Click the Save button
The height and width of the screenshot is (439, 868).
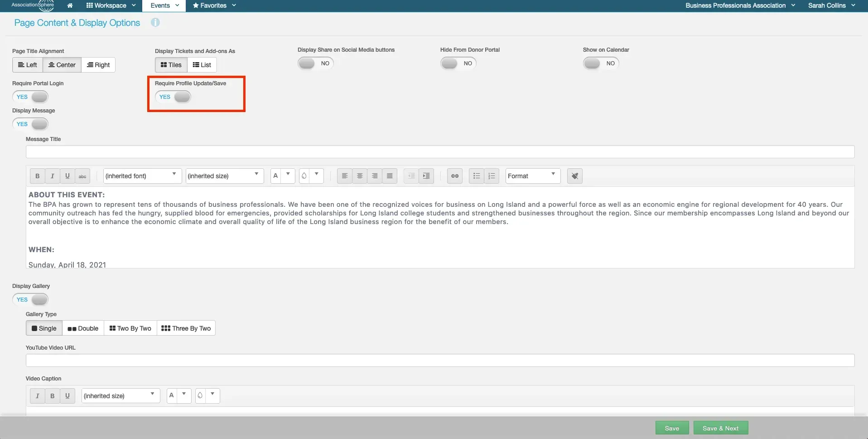[x=672, y=428]
